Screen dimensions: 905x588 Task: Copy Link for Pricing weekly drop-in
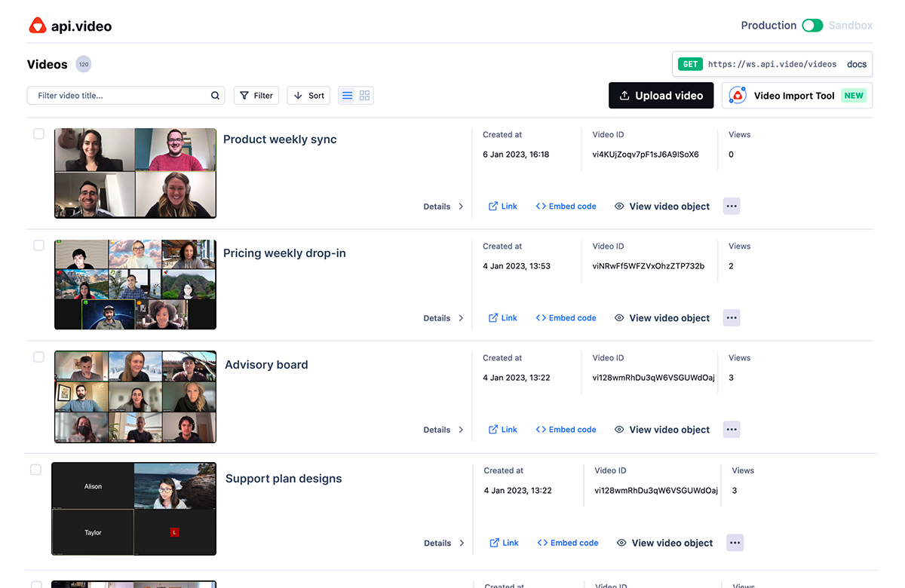(x=503, y=318)
